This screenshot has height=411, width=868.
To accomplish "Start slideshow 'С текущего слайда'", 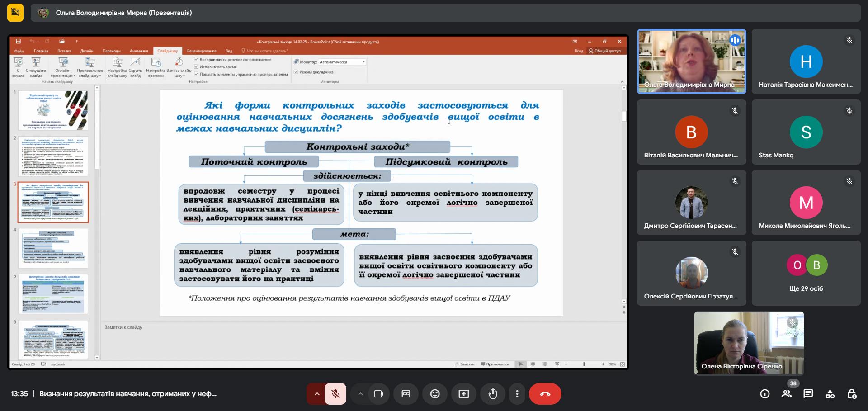I will (x=36, y=67).
